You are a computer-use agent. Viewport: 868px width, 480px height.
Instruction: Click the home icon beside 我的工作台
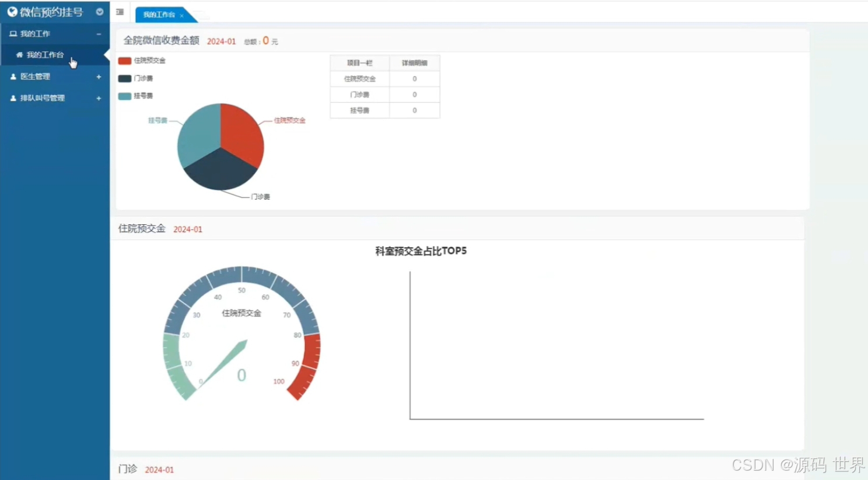[x=19, y=55]
